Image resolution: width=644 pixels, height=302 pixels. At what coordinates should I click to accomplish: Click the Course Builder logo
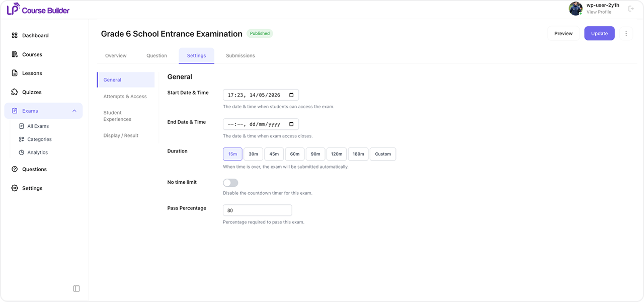pos(38,9)
